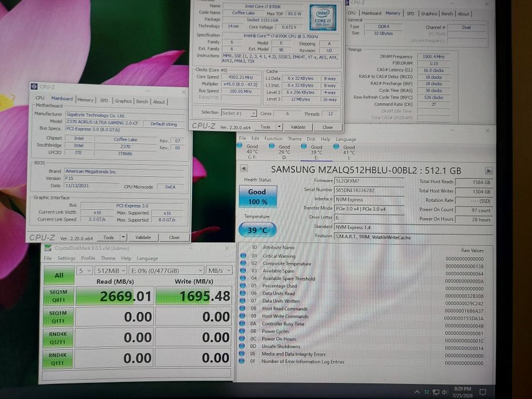Viewport: 532px width, 399px height.
Task: Click status orb beside Data Units Read
Action: pyautogui.click(x=242, y=293)
